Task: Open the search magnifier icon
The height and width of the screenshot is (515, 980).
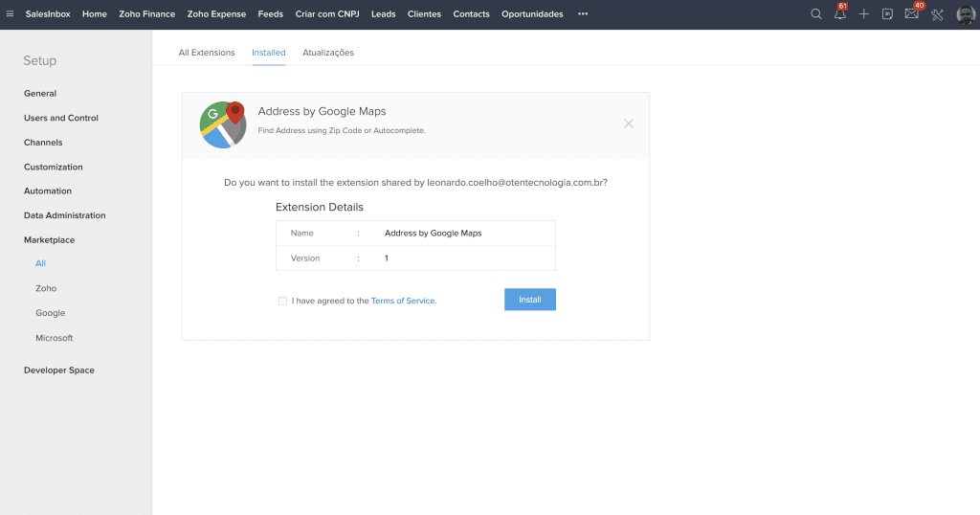Action: [x=815, y=14]
